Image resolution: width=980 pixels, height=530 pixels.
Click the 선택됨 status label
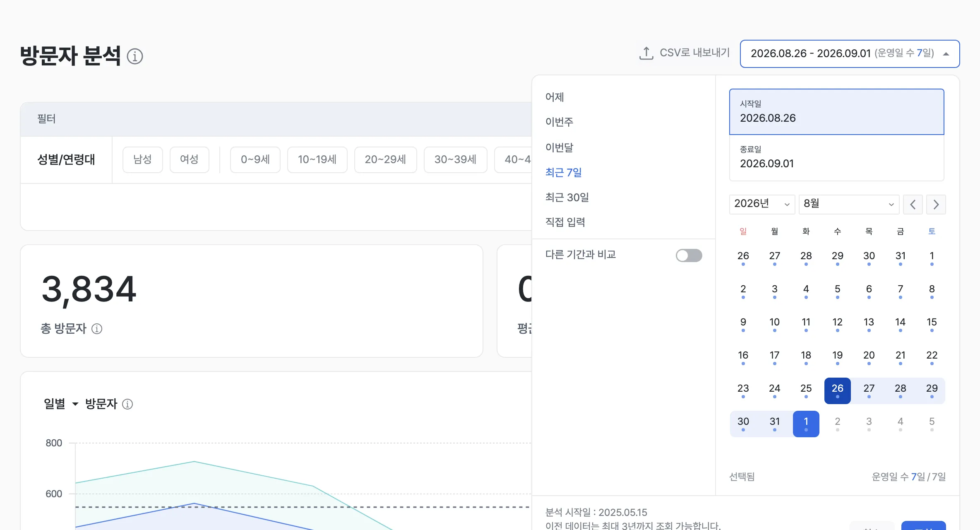tap(742, 477)
